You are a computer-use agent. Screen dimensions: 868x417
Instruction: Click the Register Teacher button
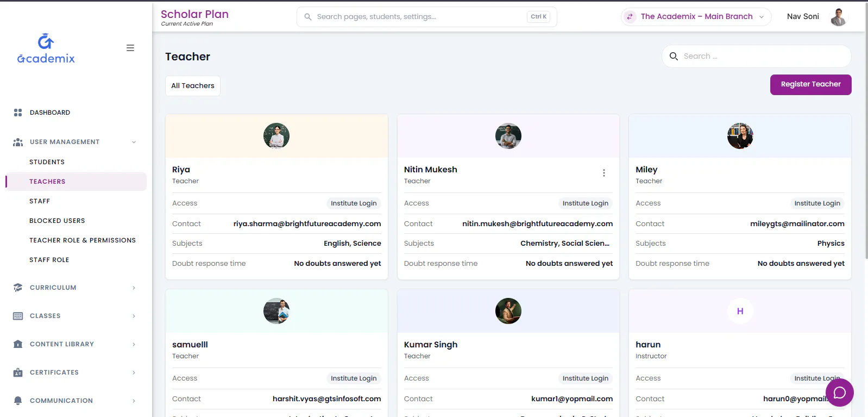(x=810, y=84)
